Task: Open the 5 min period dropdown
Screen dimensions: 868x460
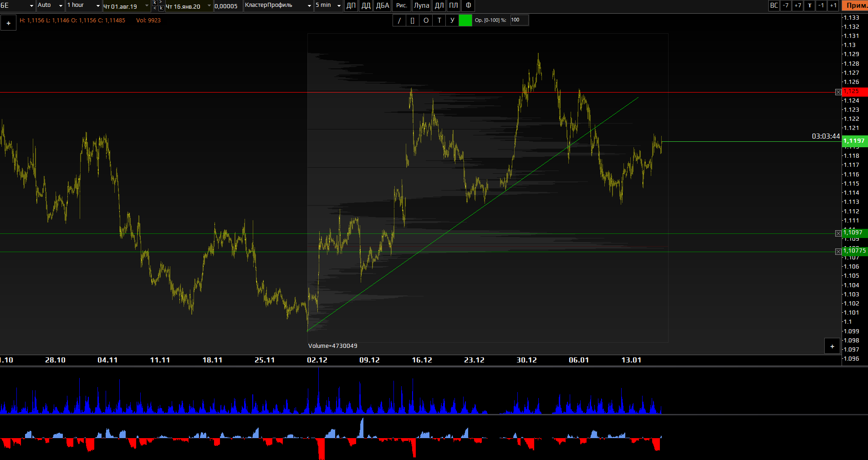Action: 328,6
